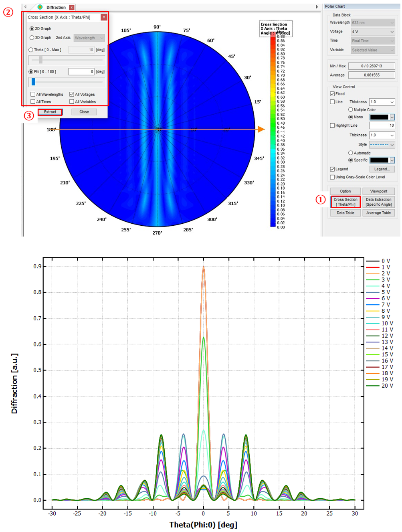
Task: Expand the Line Thickness dropdown
Action: 382,102
